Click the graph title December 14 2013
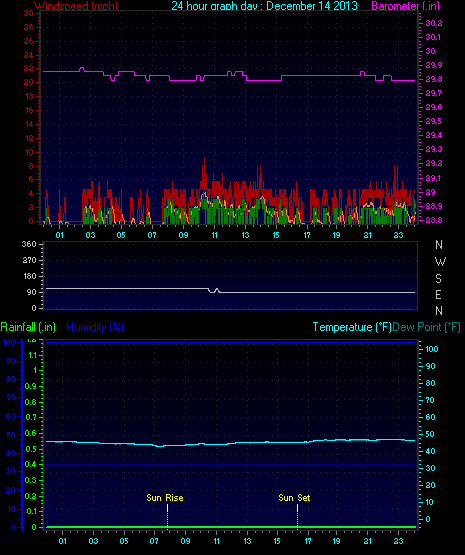The height and width of the screenshot is (555, 465). 312,6
